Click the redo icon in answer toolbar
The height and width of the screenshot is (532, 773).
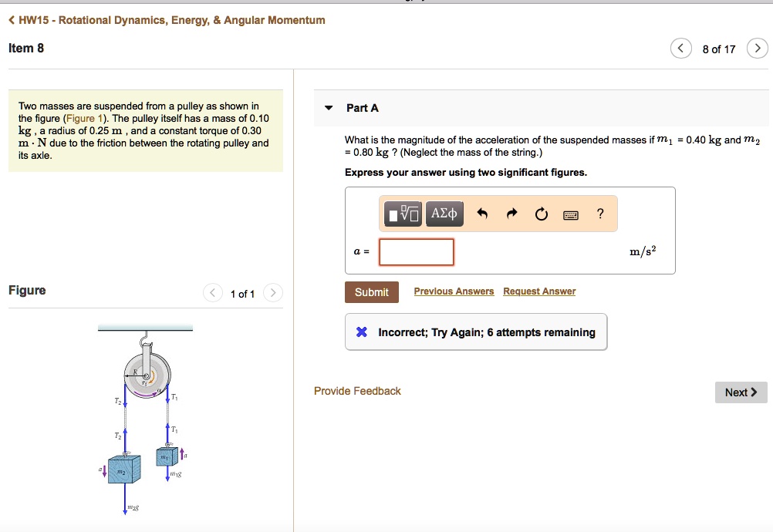click(x=511, y=214)
